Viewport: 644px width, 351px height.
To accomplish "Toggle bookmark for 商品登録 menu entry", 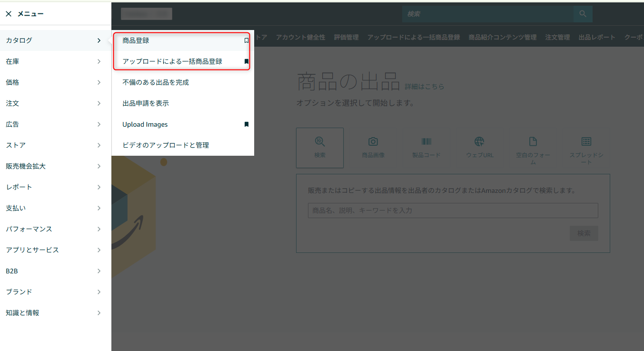I will pos(246,40).
